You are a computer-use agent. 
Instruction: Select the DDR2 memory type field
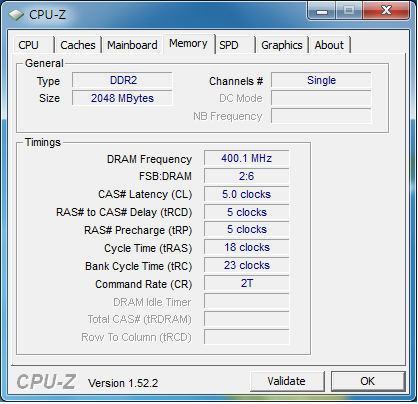click(122, 80)
